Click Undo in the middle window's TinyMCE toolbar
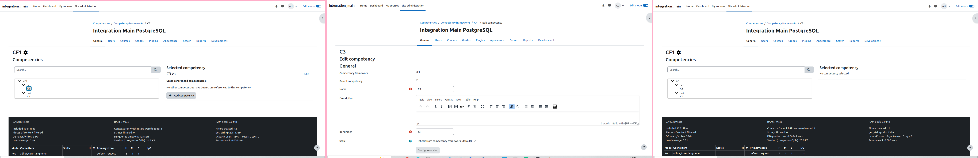 [421, 107]
